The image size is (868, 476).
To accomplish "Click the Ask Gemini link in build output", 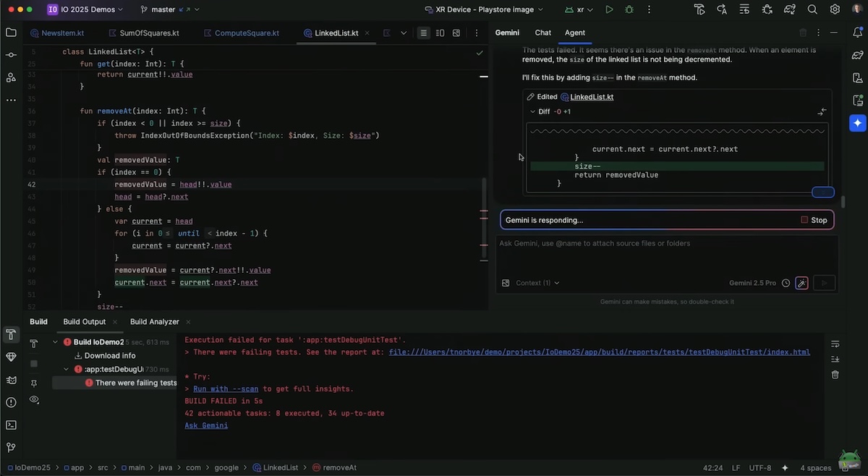I will point(206,425).
